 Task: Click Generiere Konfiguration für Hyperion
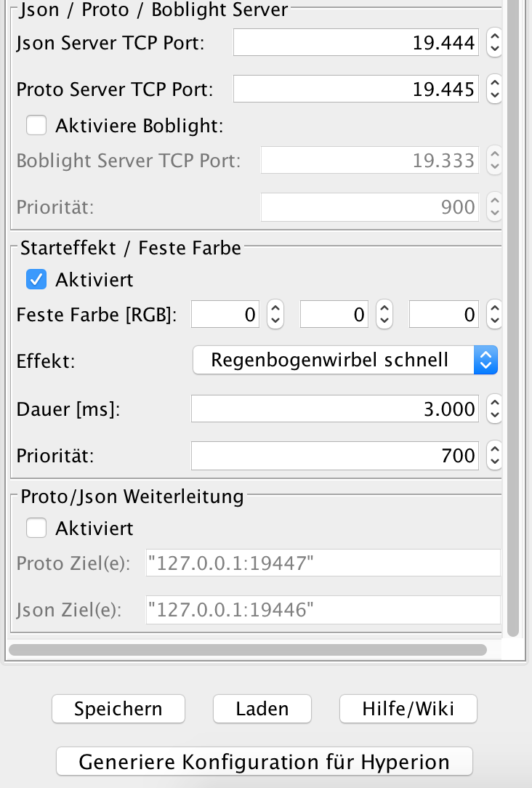pos(264,762)
